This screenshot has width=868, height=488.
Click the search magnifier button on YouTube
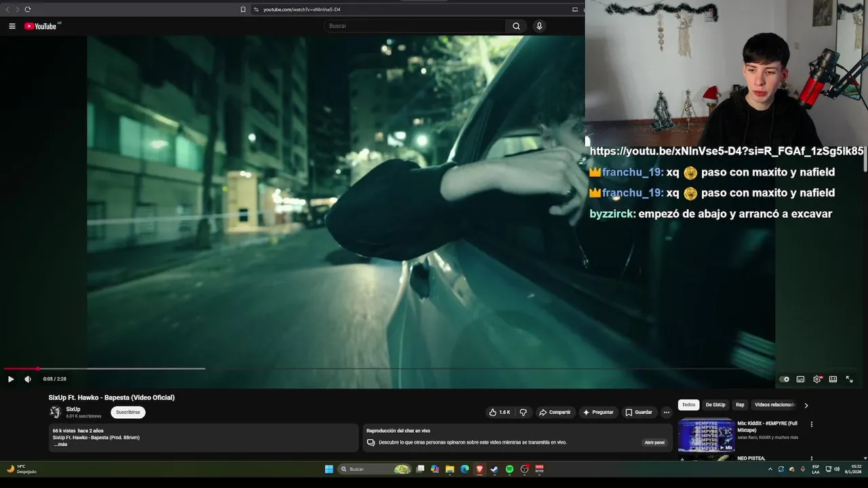tap(516, 26)
